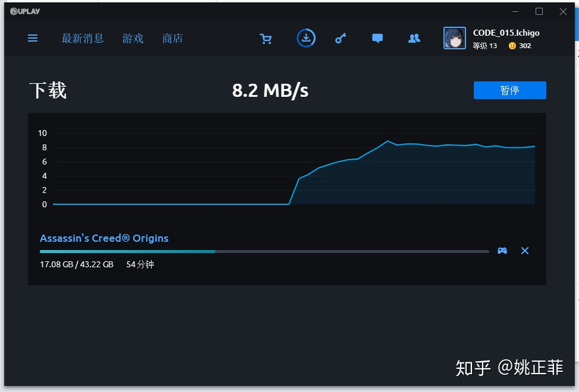The width and height of the screenshot is (579, 392).
Task: Click the profile avatar picture
Action: (455, 38)
